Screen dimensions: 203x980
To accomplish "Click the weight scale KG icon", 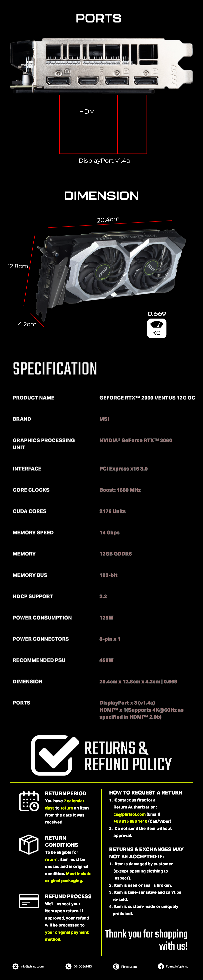I will [157, 328].
